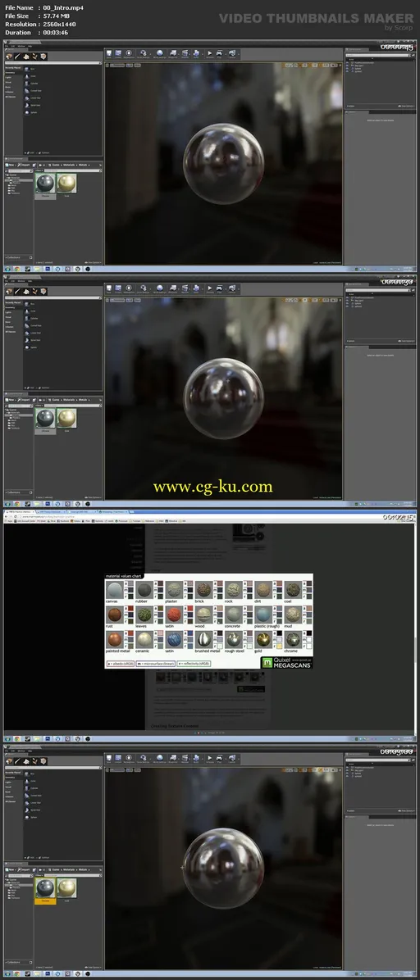Screen dimensions: 420x980
Task: Open Edit menu in first video frame
Action: tap(13, 46)
